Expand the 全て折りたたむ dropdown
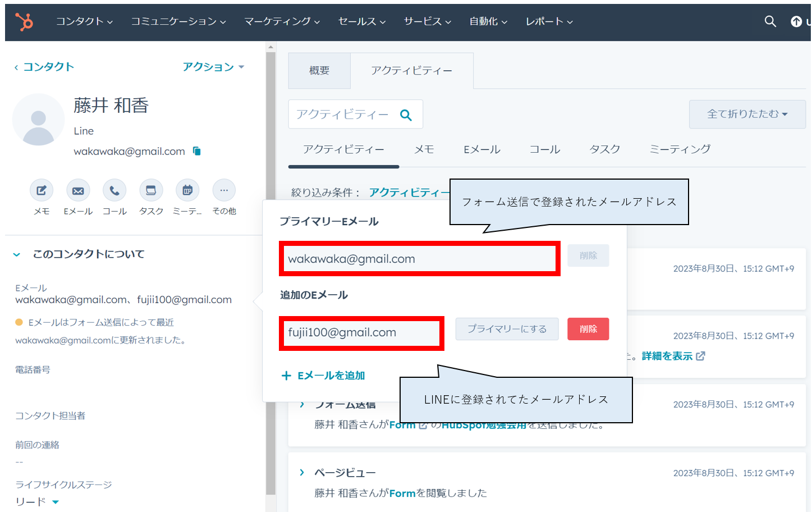 tap(747, 114)
